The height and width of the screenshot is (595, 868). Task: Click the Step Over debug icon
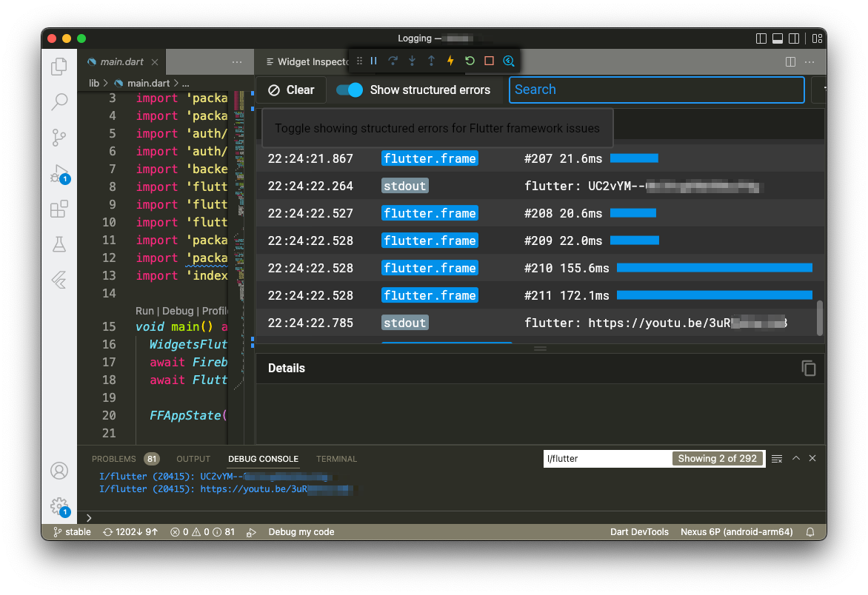[393, 61]
